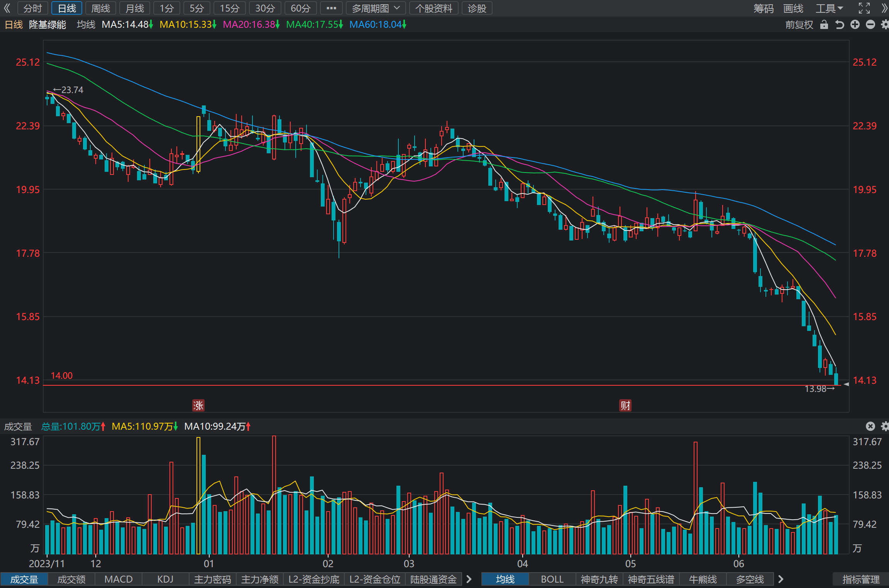This screenshot has height=588, width=889.
Task: Open the 前复权 adjustment selector
Action: [x=799, y=25]
